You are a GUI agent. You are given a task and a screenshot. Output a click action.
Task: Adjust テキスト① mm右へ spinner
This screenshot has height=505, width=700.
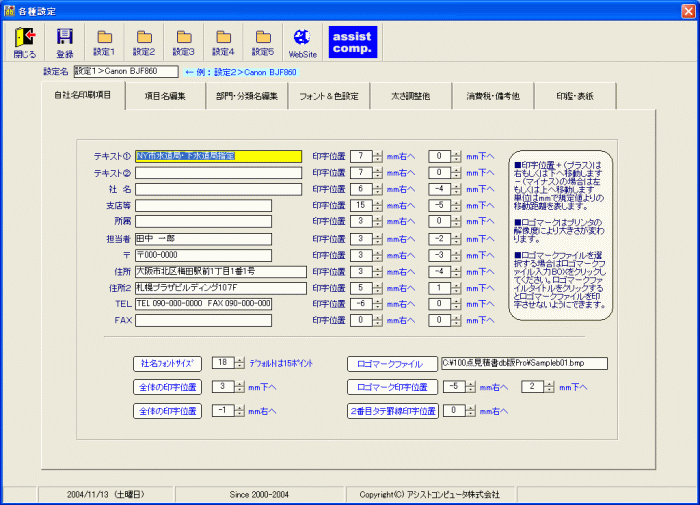coord(378,156)
